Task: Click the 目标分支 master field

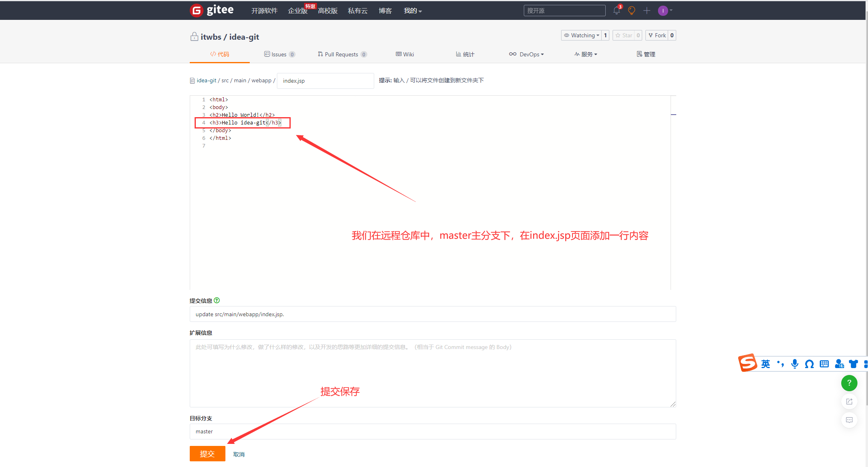Action: pos(433,431)
